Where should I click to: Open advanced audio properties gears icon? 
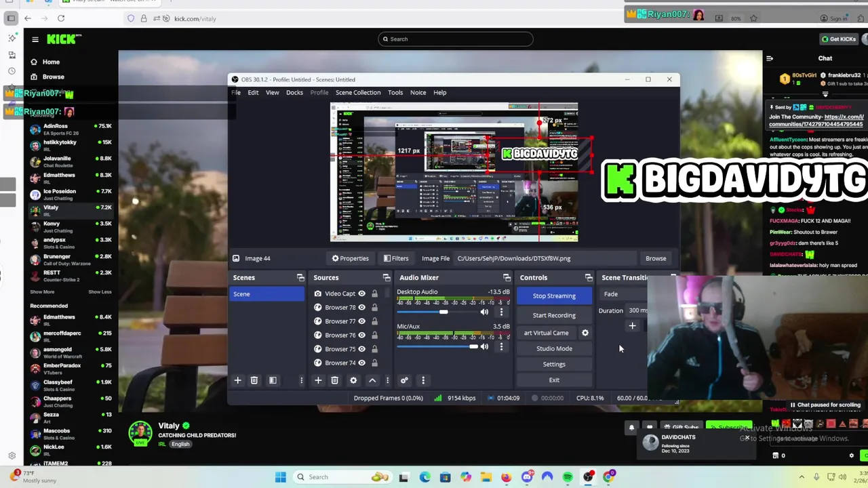pyautogui.click(x=404, y=380)
